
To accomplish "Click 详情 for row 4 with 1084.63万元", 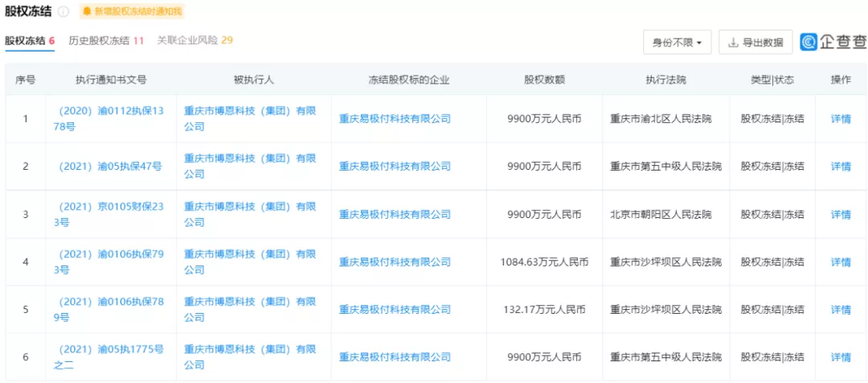I will (x=841, y=262).
